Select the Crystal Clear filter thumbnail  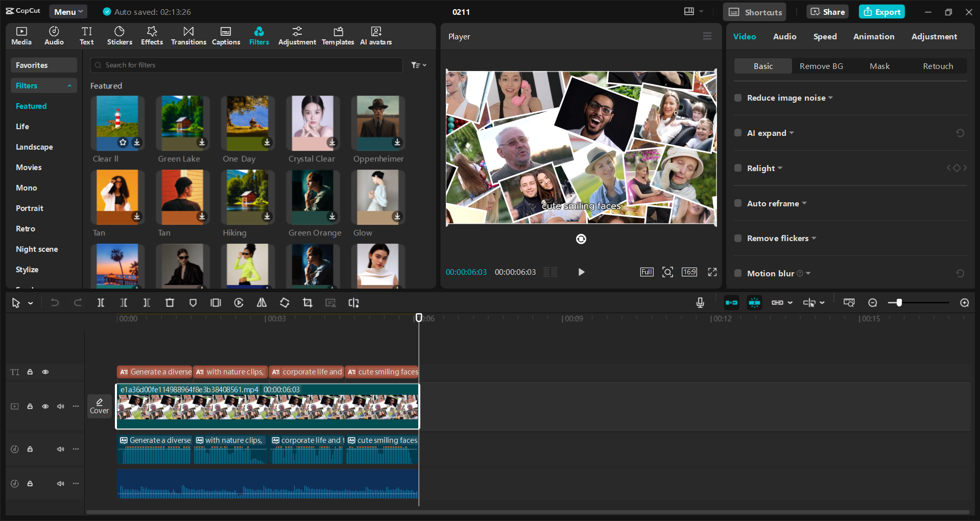312,123
